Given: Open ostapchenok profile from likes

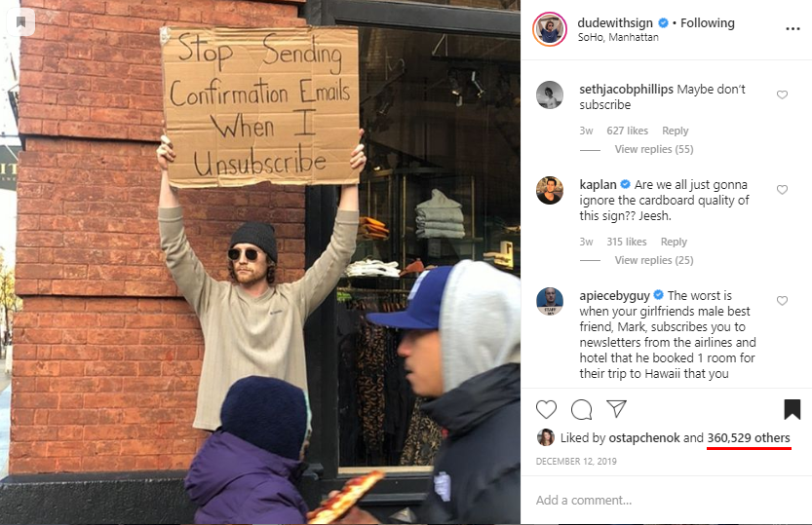Looking at the screenshot, I should tap(643, 438).
